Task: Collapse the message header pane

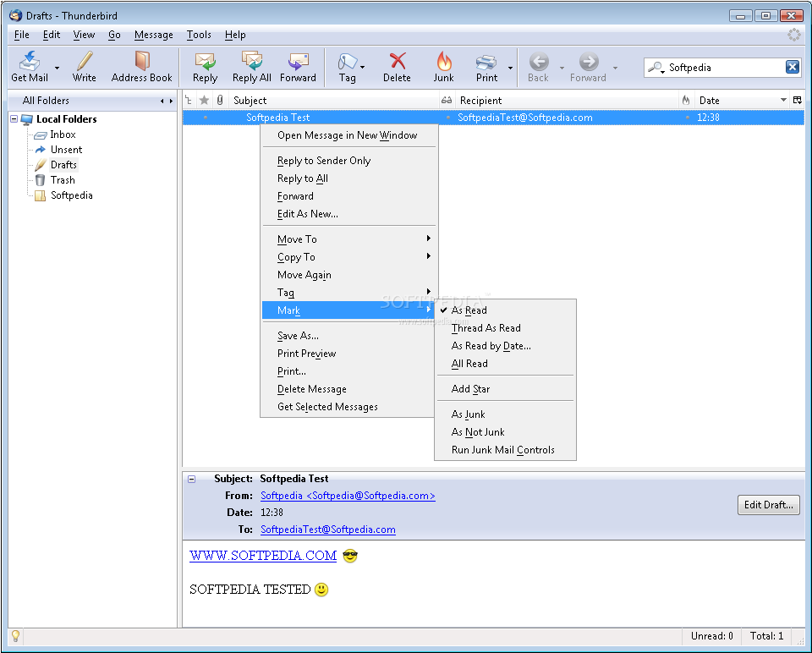Action: coord(192,479)
